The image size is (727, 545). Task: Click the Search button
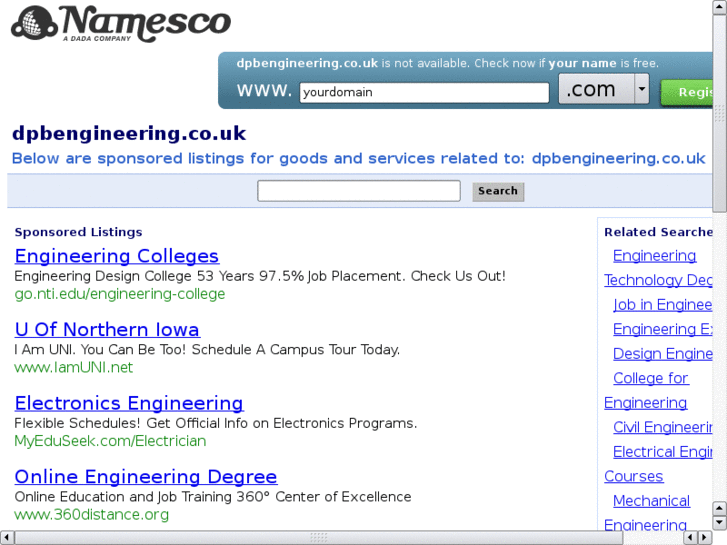point(498,191)
